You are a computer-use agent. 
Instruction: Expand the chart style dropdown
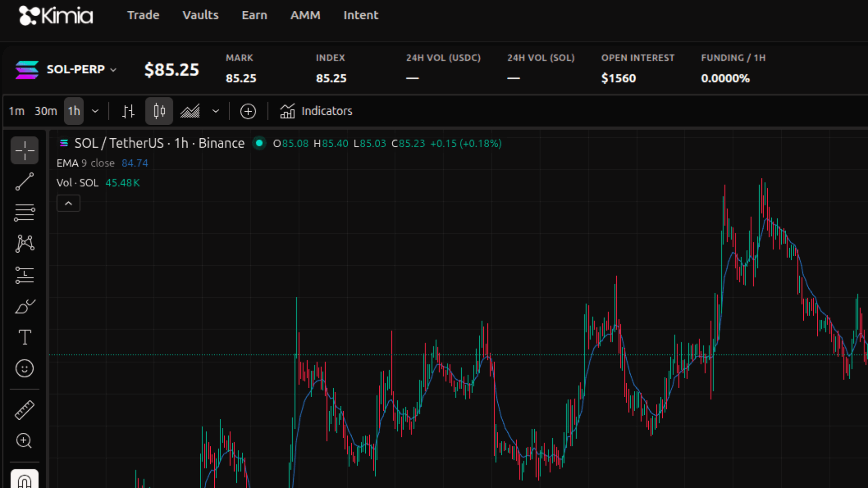tap(216, 111)
